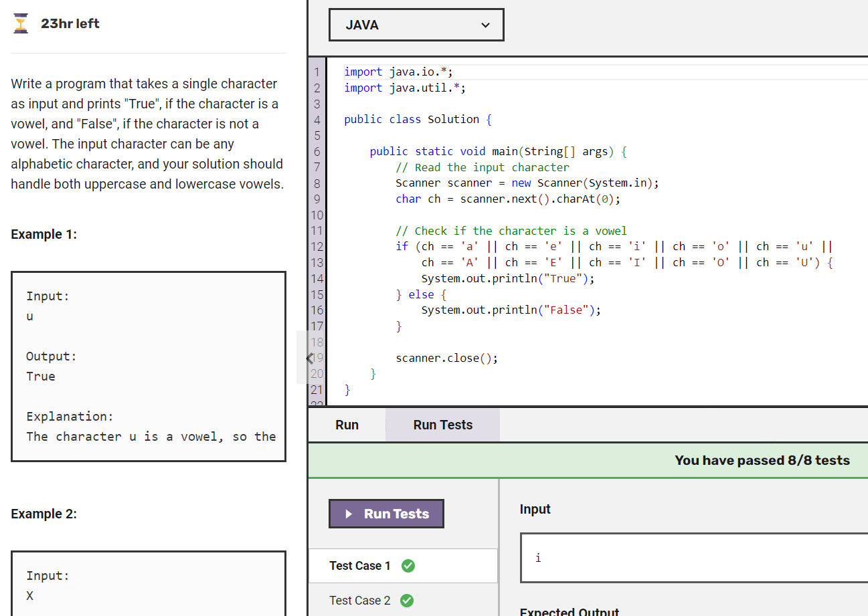Click the play icon on Run Tests button
Viewport: 868px width, 616px height.
[347, 513]
